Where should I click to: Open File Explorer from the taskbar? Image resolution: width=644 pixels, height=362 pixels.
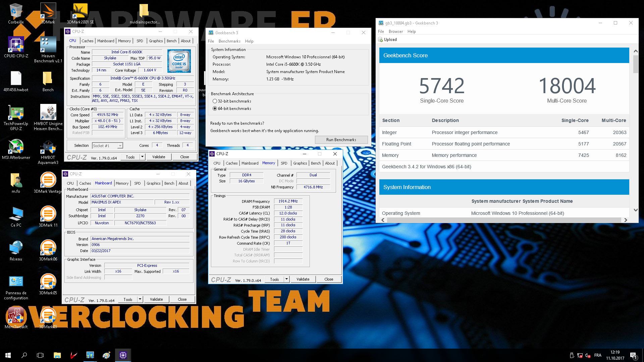pos(57,355)
